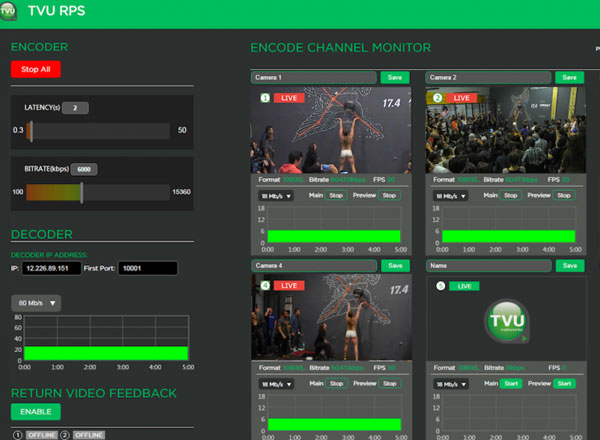Open Camera 2 graph scale 18 Mb/s dropdown

click(450, 196)
